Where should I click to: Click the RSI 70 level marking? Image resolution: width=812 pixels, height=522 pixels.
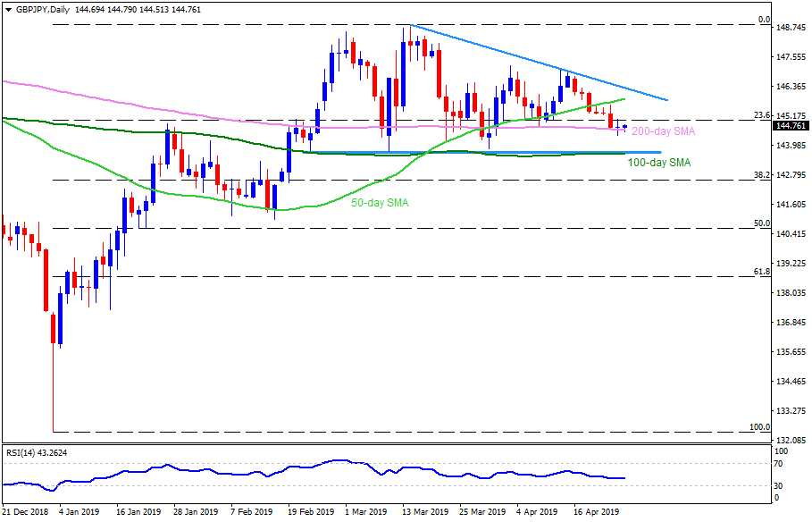779,464
